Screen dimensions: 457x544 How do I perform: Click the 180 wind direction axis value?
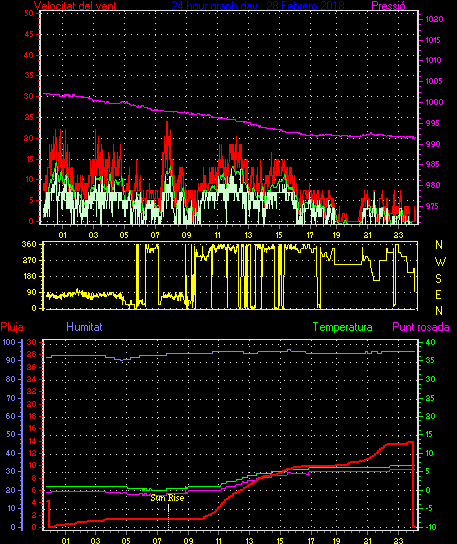coord(29,276)
